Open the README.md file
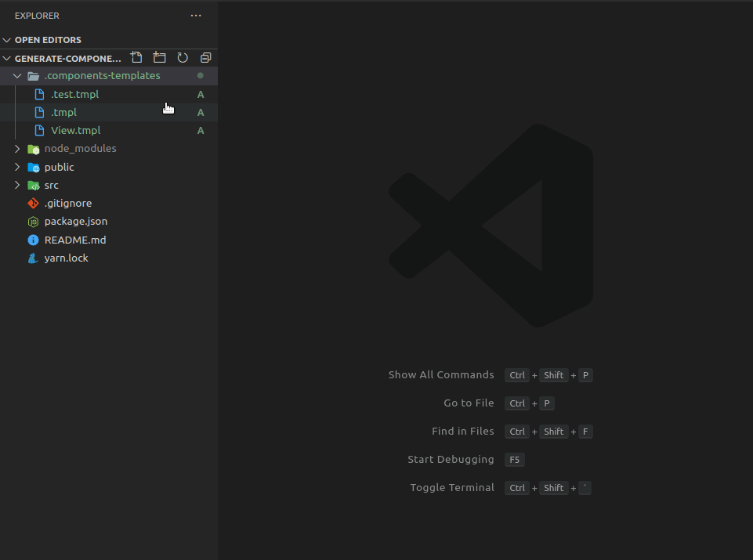Image resolution: width=753 pixels, height=560 pixels. click(x=75, y=240)
